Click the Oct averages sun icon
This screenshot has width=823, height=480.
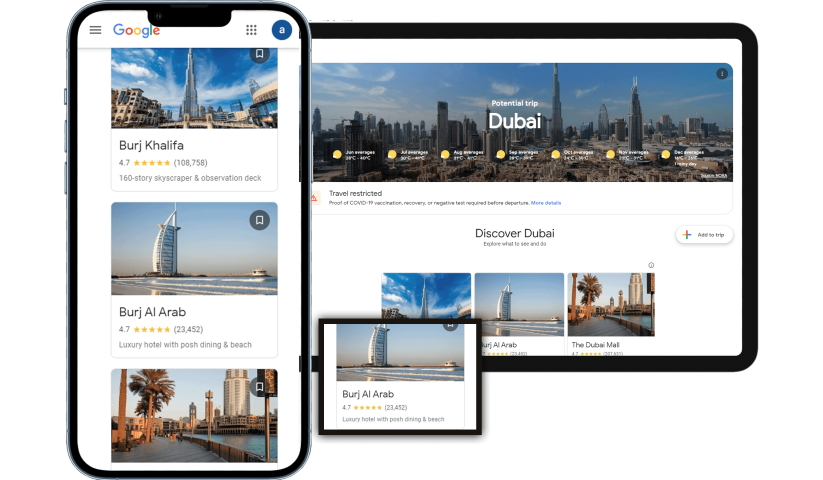(x=555, y=154)
